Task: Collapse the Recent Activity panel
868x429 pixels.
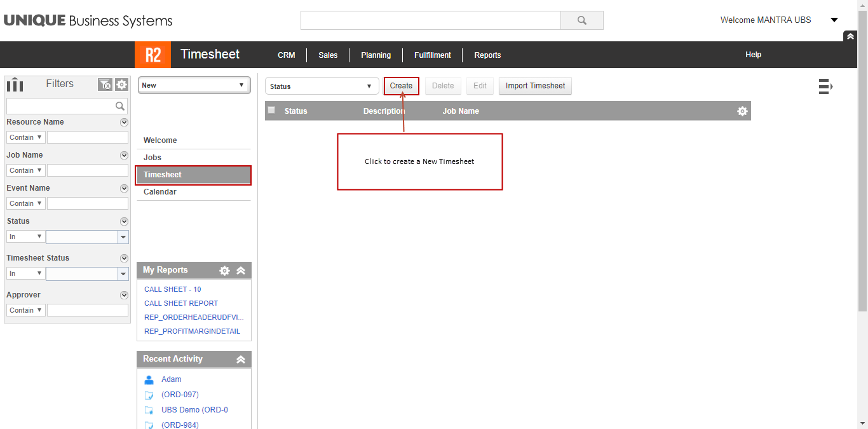Action: [x=241, y=360]
